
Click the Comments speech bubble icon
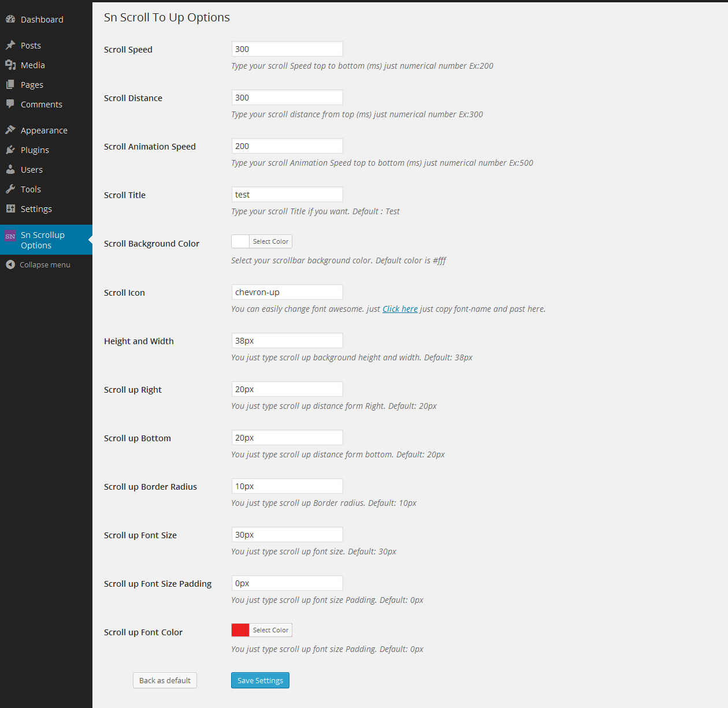pyautogui.click(x=10, y=104)
